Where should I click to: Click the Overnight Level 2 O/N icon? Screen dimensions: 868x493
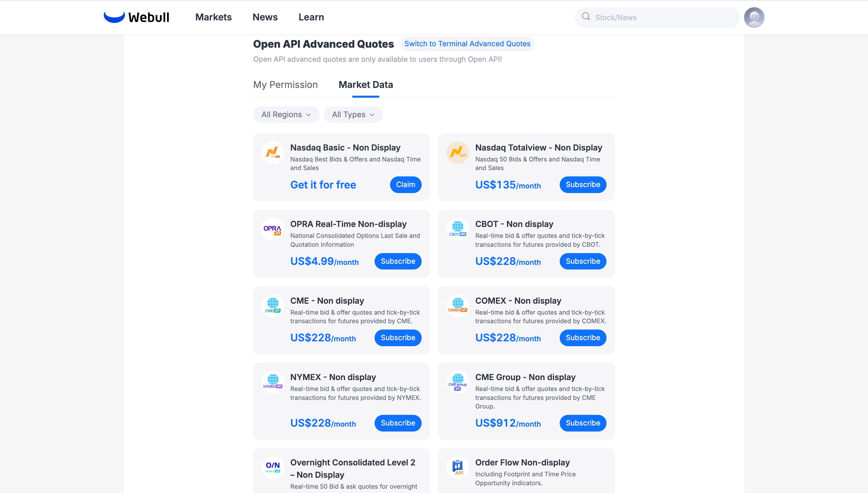tap(273, 468)
